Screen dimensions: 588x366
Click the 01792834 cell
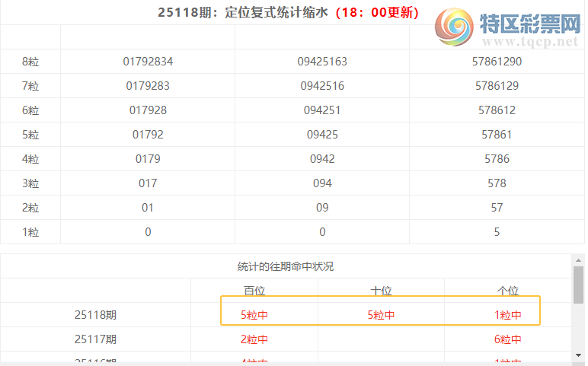pyautogui.click(x=148, y=62)
